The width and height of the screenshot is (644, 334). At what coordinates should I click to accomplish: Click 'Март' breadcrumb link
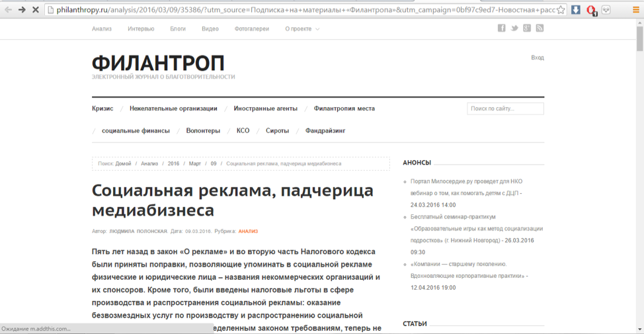(x=194, y=163)
